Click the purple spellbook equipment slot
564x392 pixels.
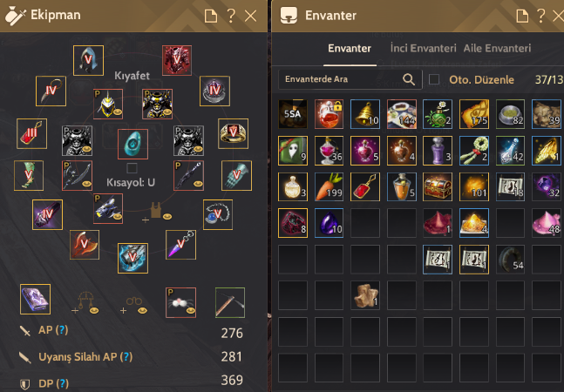point(35,300)
